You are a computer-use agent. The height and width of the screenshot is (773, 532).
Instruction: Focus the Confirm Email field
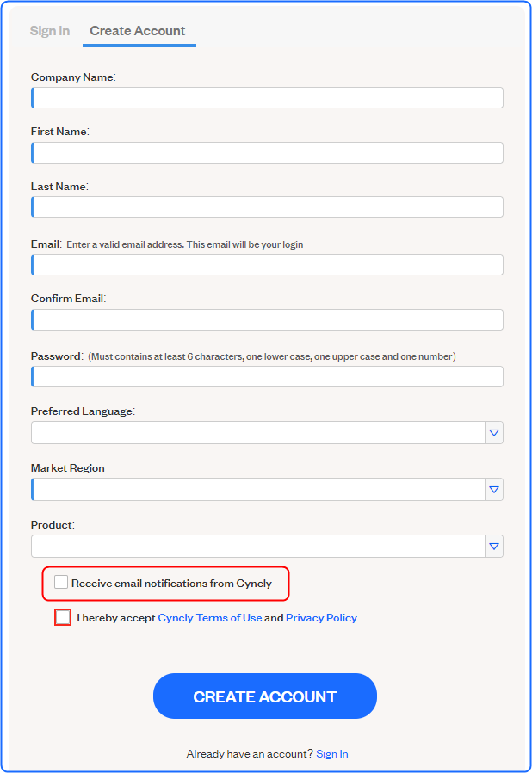(267, 320)
